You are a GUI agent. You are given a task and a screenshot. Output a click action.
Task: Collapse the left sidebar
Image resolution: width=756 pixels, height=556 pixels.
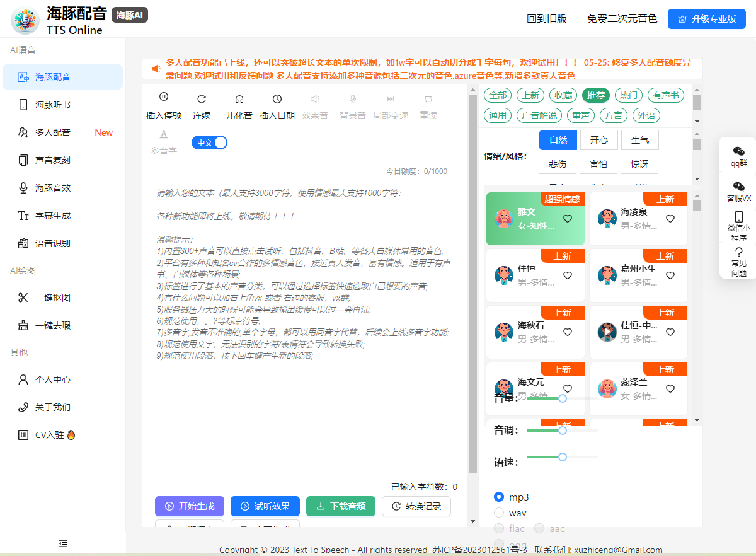(62, 543)
